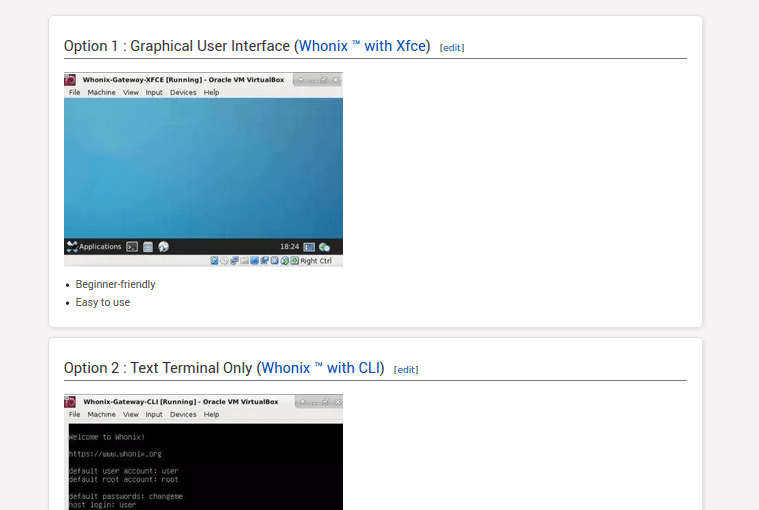The width and height of the screenshot is (759, 510).
Task: Open the 'Whonix ™ with CLI' link
Action: pyautogui.click(x=320, y=368)
